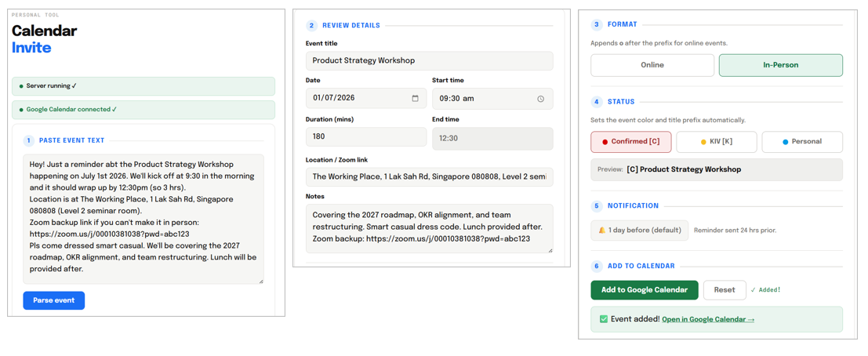Click the blue dot on Personal status

tap(785, 142)
